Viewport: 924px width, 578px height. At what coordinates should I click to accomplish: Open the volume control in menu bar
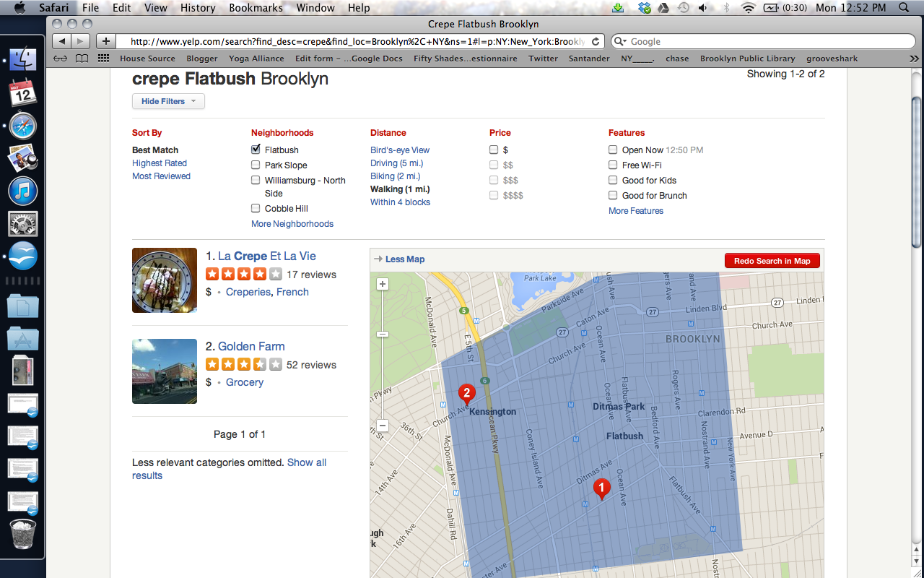703,8
